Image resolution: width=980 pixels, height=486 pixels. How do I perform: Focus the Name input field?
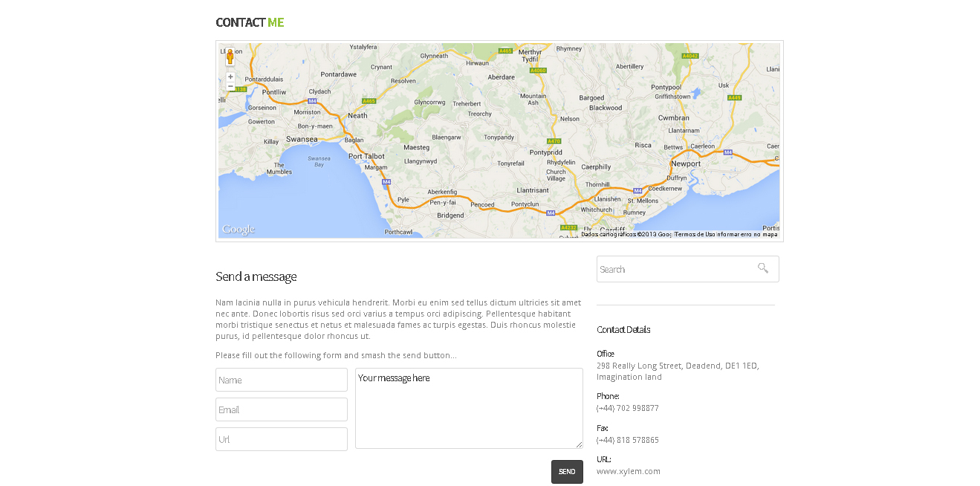tap(282, 380)
